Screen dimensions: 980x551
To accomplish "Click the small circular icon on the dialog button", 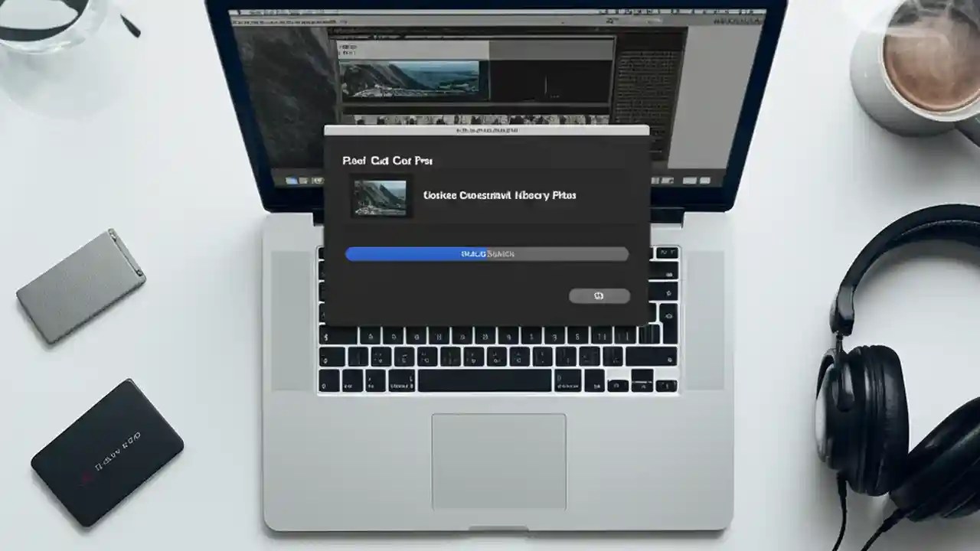I will point(599,295).
